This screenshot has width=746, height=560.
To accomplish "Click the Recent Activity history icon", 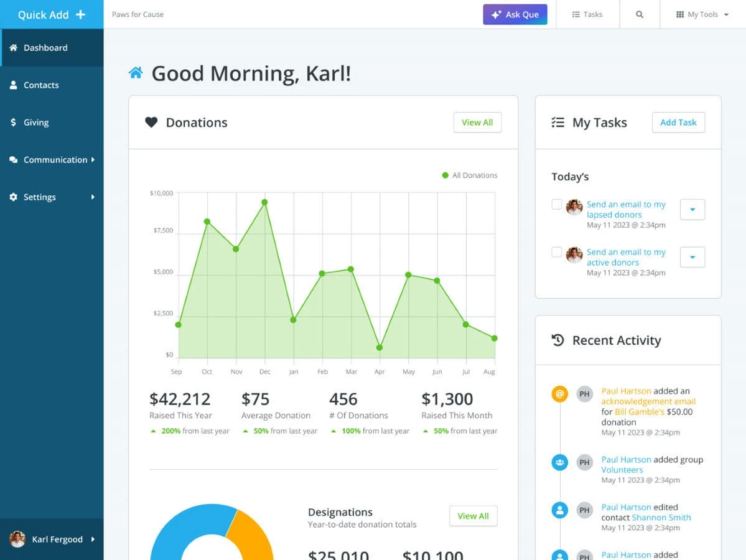I will tap(557, 340).
